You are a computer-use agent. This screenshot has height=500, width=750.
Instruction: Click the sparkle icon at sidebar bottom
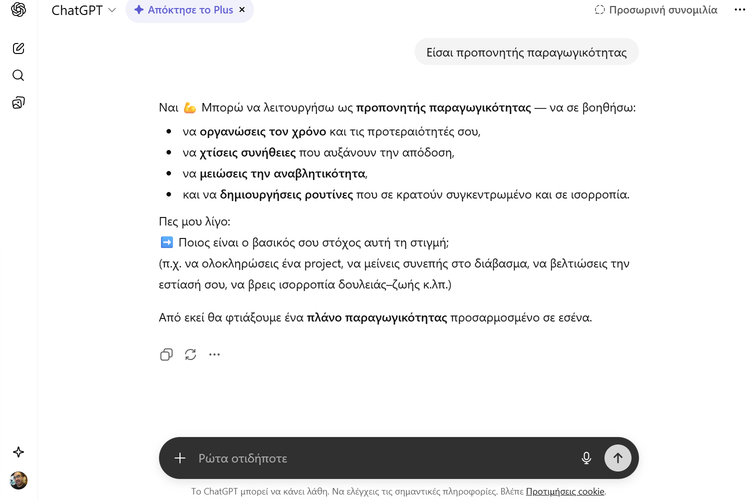point(18,452)
